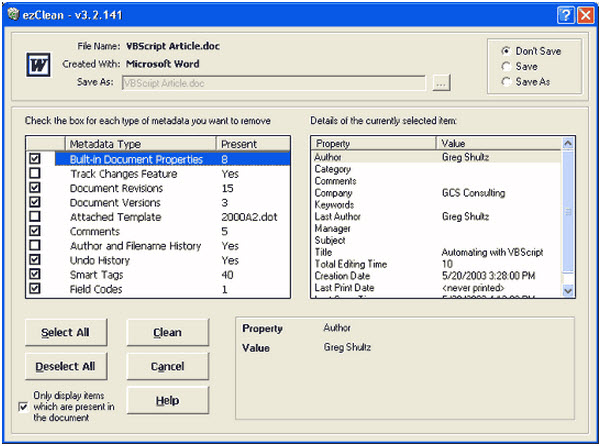
Task: Select the Comments property in details list
Action: pos(437,181)
